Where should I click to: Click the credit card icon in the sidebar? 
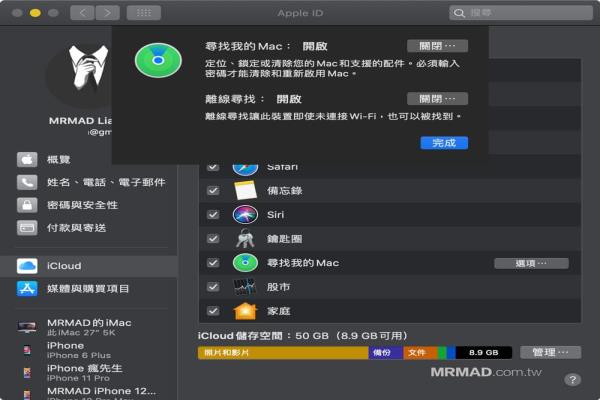27,228
